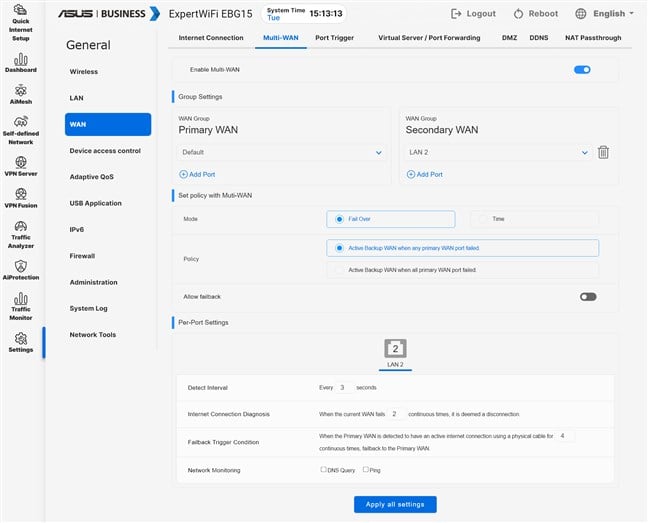Click plus icon under Primary WAN
Viewport: 648px width, 523px height.
point(183,174)
